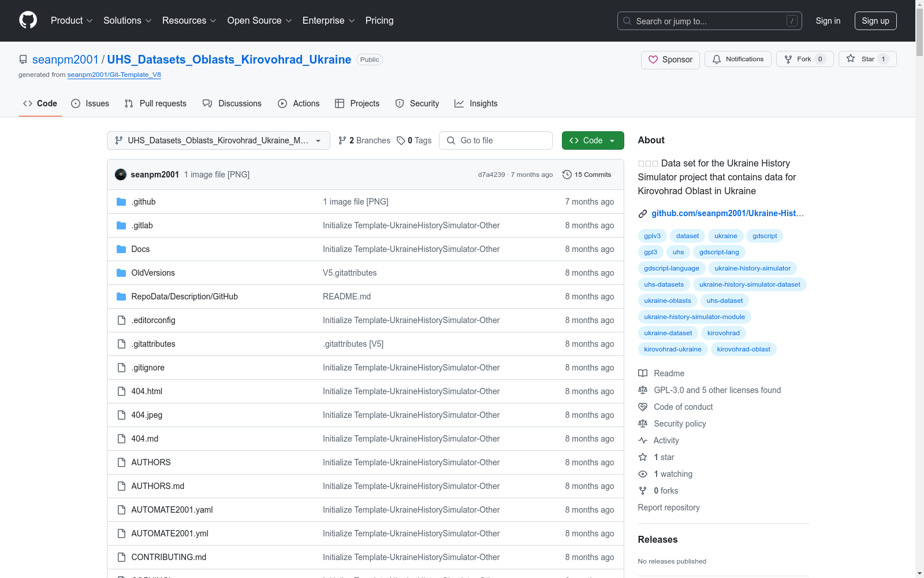Click the seanpm2001 avatar in commit bar
Screen dimensions: 924x578
pyautogui.click(x=121, y=175)
